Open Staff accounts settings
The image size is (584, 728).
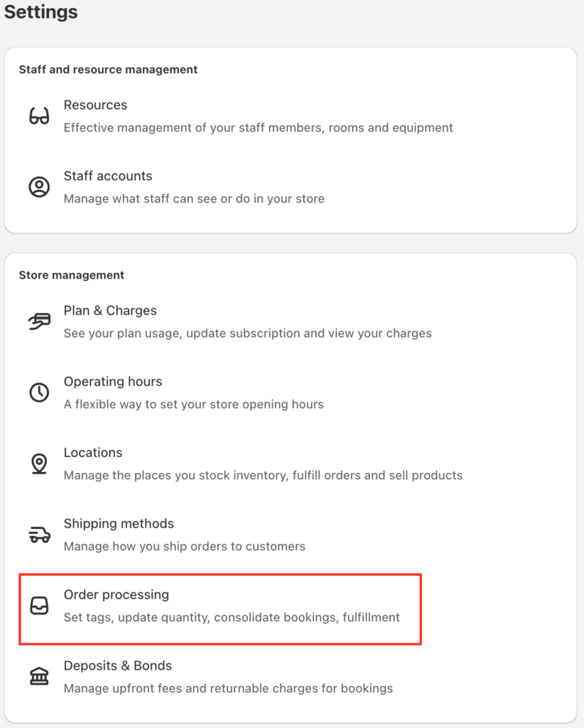point(107,176)
